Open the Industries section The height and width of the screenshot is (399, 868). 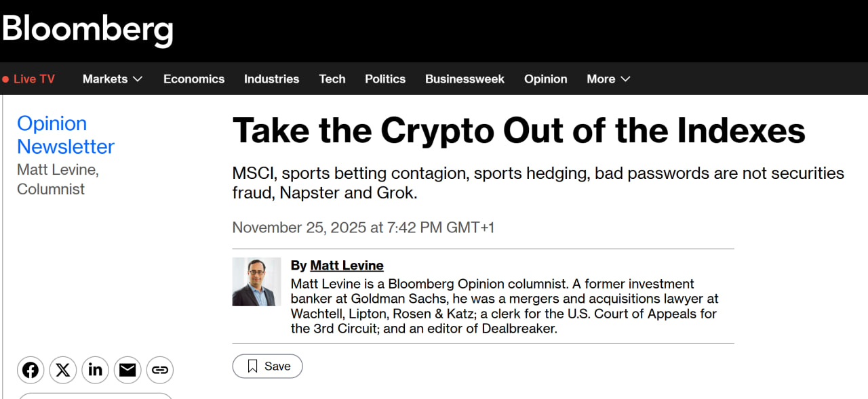[x=271, y=79]
